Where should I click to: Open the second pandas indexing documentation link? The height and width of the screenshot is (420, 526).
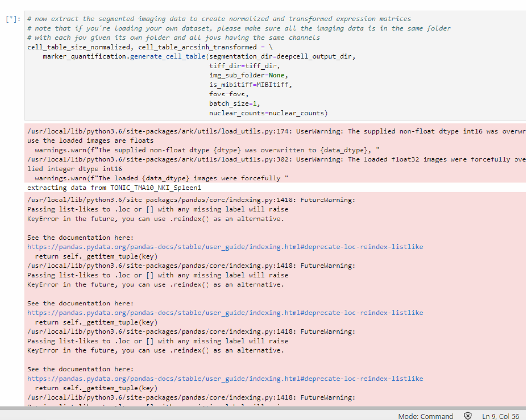pyautogui.click(x=225, y=312)
